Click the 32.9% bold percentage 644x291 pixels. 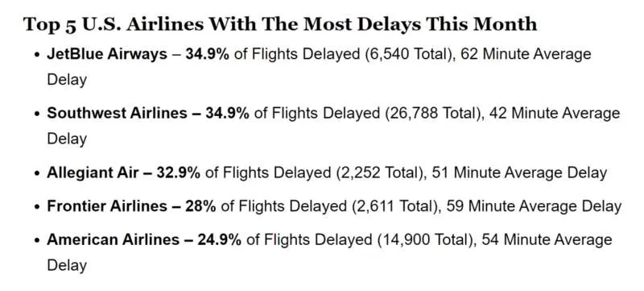(178, 173)
